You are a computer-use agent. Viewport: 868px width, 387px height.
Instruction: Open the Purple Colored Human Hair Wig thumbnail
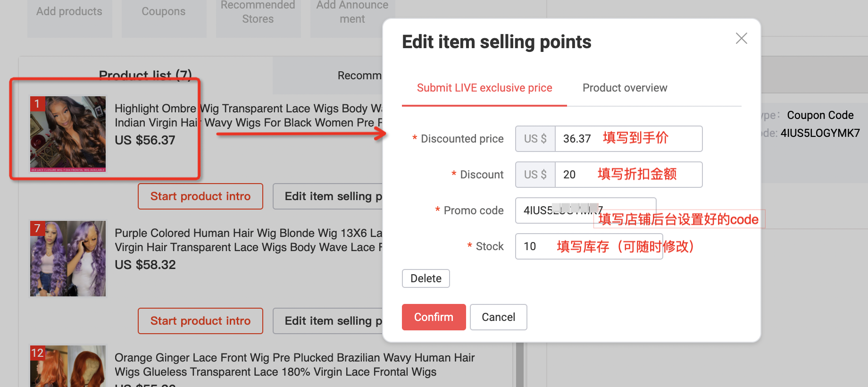68,259
